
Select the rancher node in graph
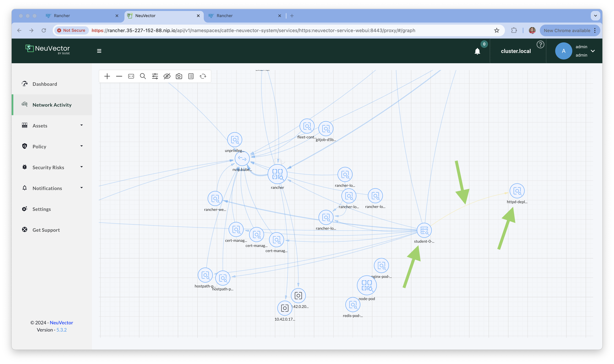[277, 174]
